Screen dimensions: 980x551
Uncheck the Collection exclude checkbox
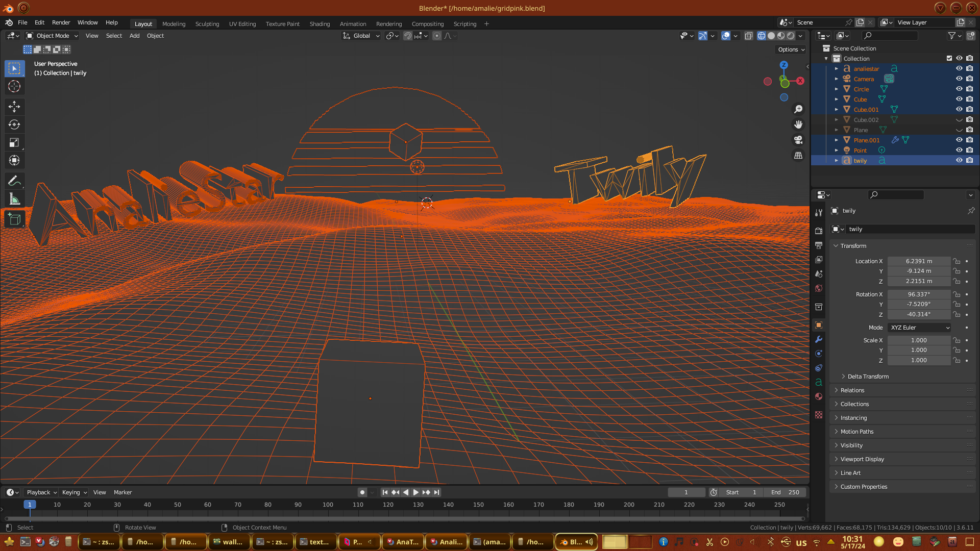949,58
